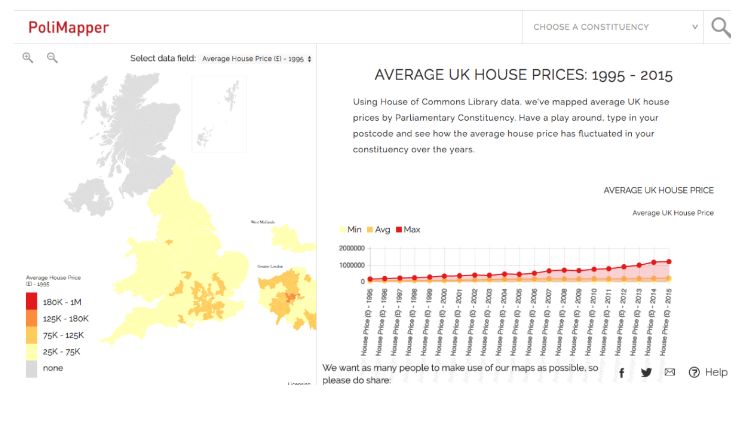Zoom in on the map
The height and width of the screenshot is (425, 747).
point(28,58)
